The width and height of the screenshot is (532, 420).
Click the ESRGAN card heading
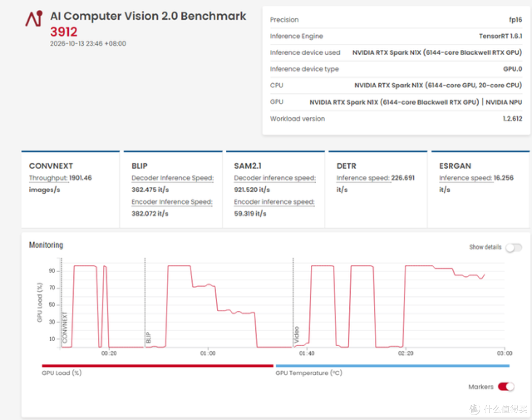click(x=455, y=166)
